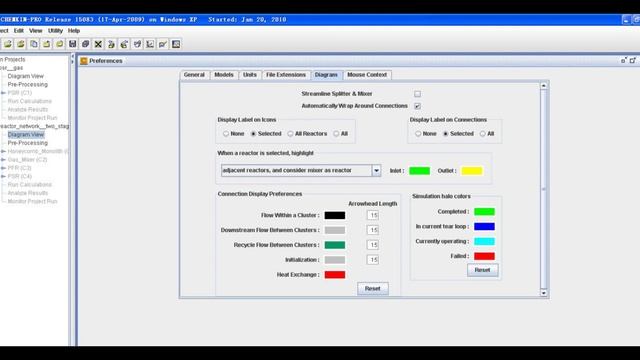Expand the PSR (C4) tree node
This screenshot has height=360, width=640.
[x=3, y=176]
